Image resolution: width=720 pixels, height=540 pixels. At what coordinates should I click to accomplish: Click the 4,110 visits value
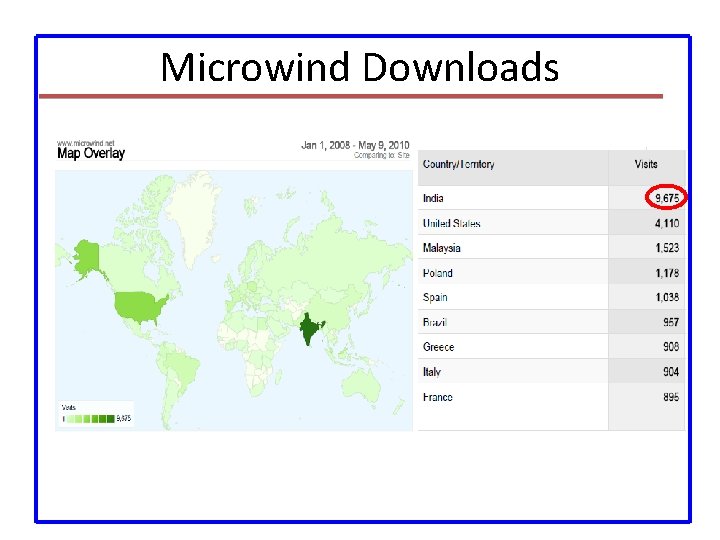[x=667, y=224]
